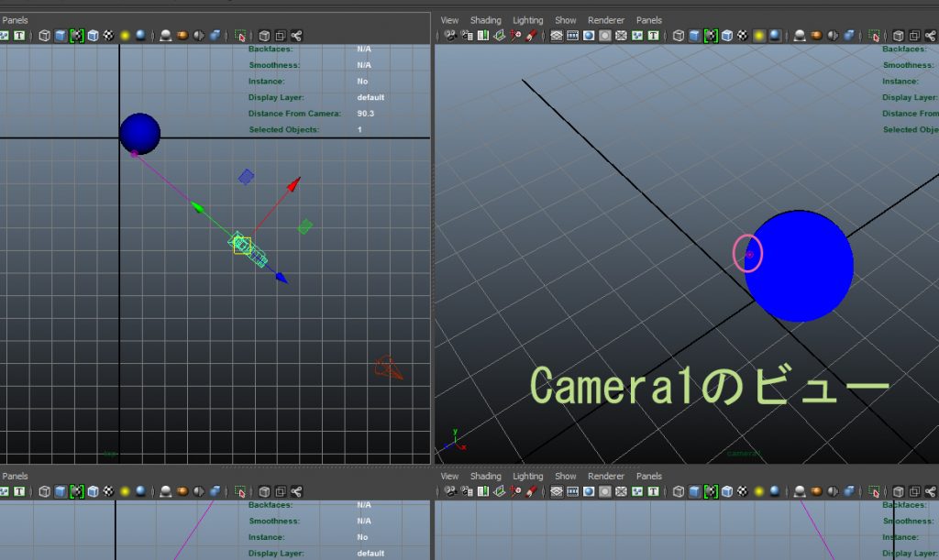Open Panels menu of Camera1 viewport
Image resolution: width=939 pixels, height=560 pixels.
[649, 20]
